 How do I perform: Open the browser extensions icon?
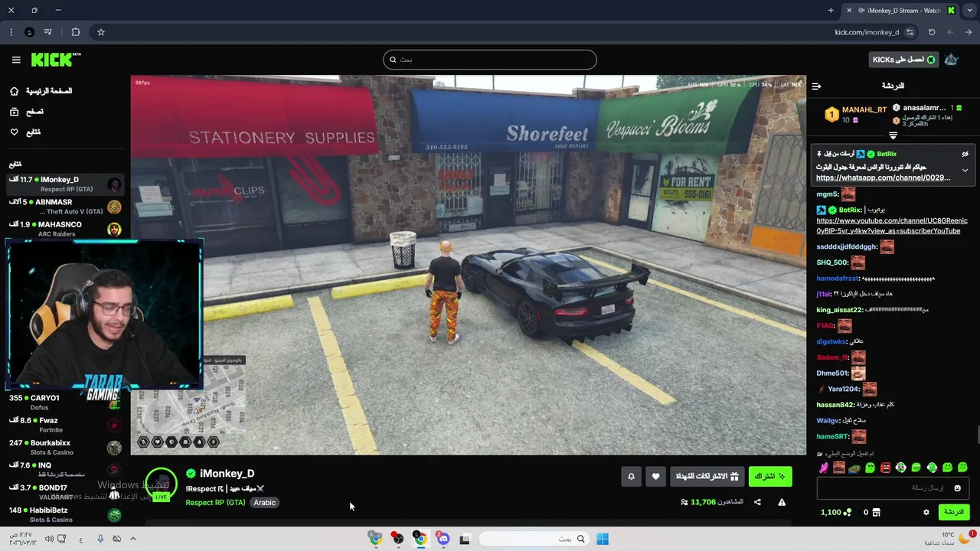(75, 32)
